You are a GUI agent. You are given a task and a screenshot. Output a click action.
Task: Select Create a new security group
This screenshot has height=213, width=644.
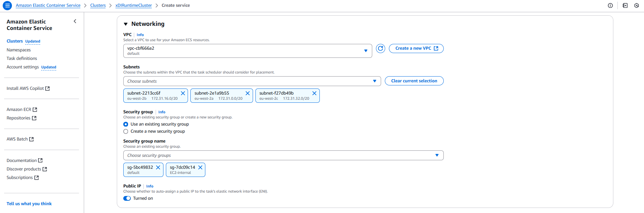126,131
